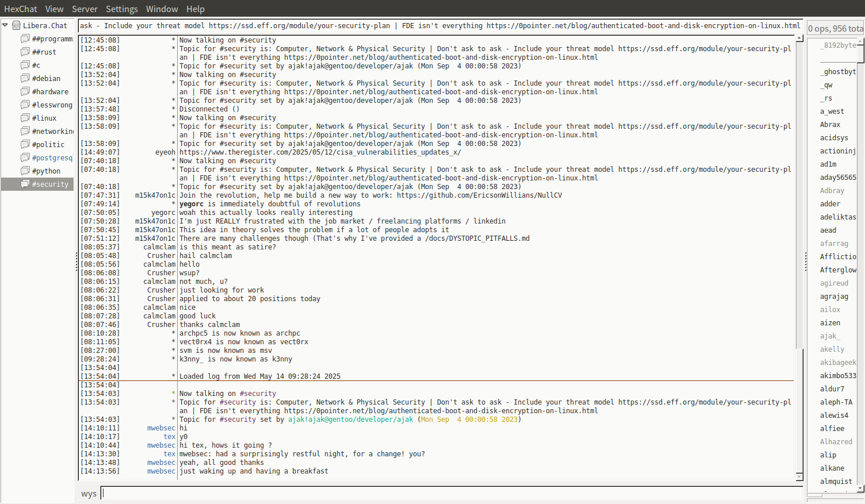This screenshot has height=504, width=865.
Task: Select user ad1m in the user list
Action: point(828,164)
